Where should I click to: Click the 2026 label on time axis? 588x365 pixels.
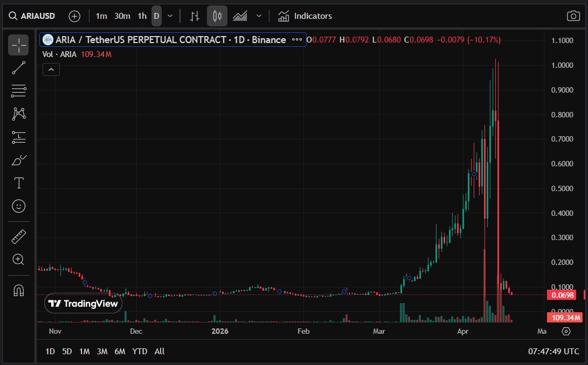coord(220,331)
